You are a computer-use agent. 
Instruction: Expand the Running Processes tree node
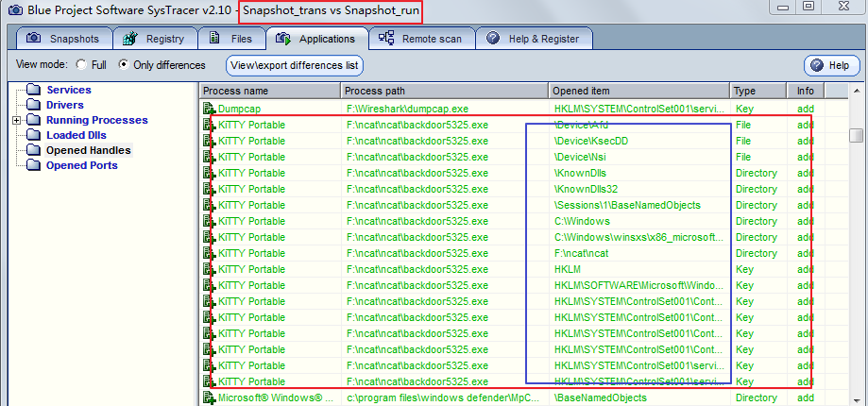(x=17, y=120)
